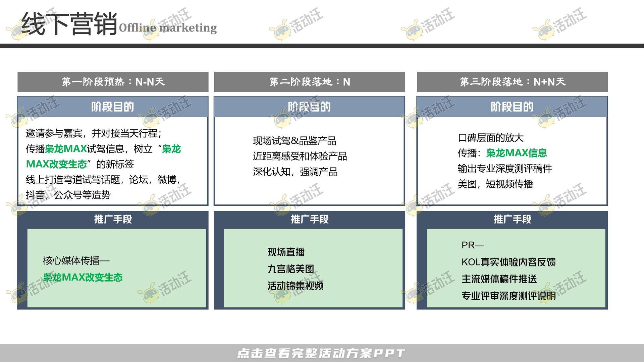
Task: Click the header 第一阶段预热：N-N天
Action: tap(113, 82)
